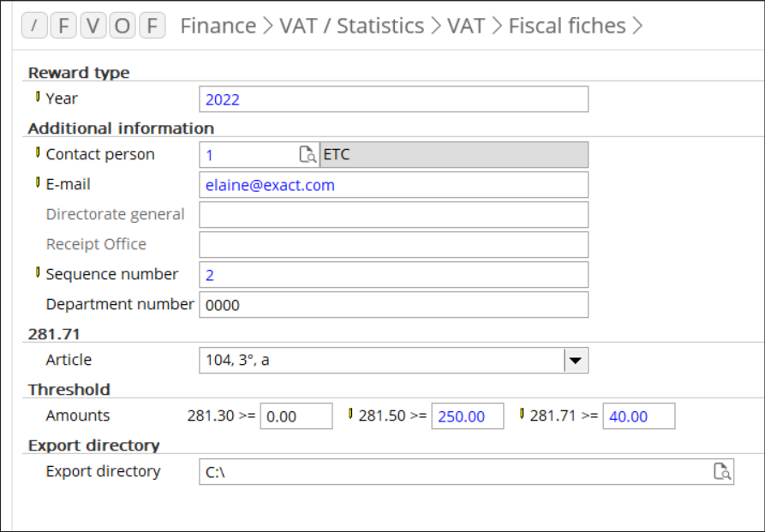Click into the Year field

point(393,99)
